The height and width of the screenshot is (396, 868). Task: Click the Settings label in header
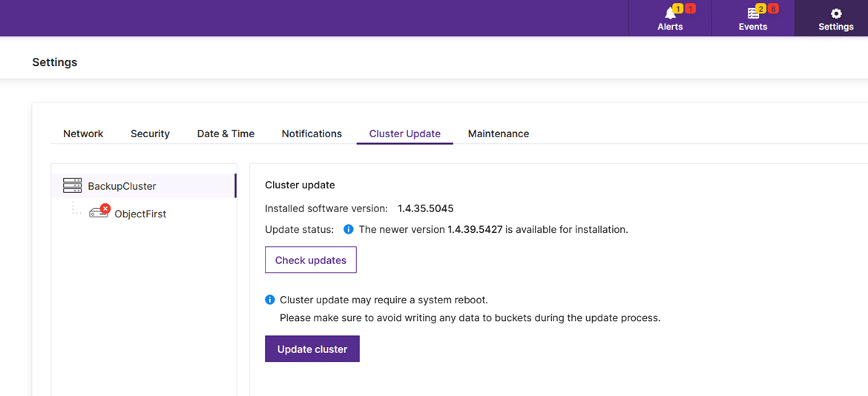(x=836, y=27)
